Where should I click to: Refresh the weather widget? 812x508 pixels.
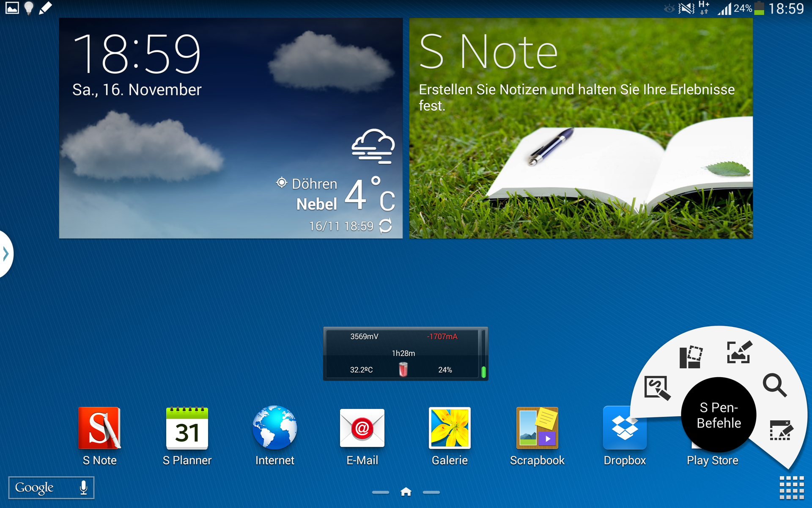click(x=385, y=226)
